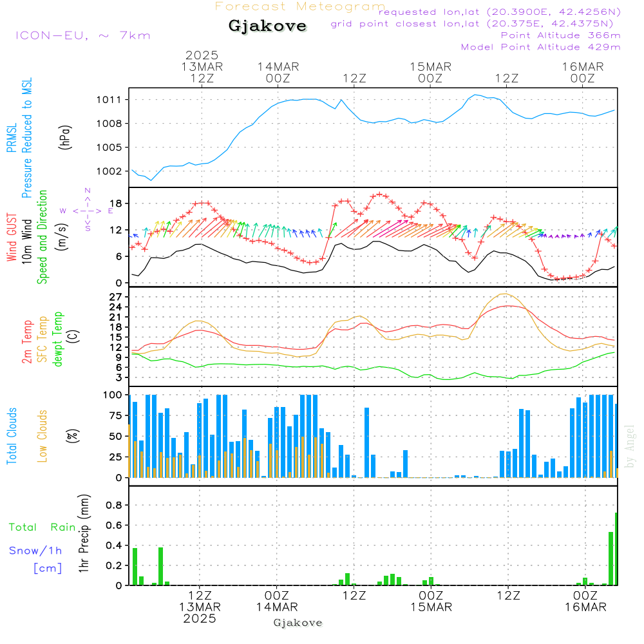Click the 27 temperature axis value
The width and height of the screenshot is (644, 644).
click(x=116, y=297)
